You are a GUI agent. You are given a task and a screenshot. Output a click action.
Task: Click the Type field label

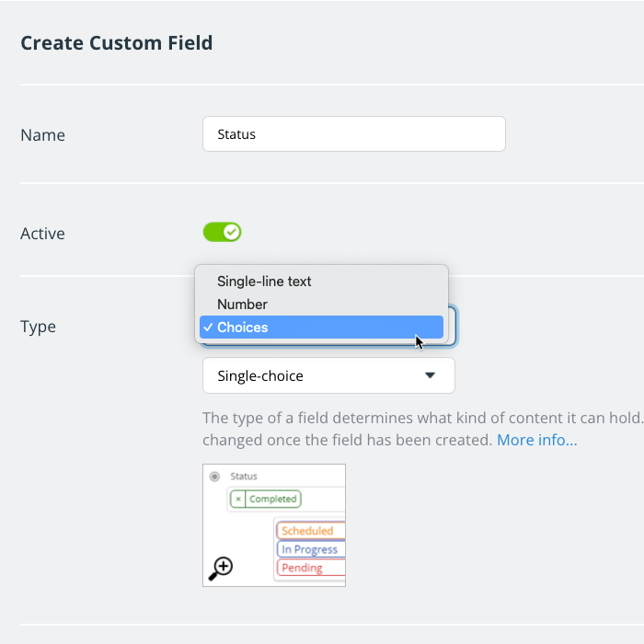coord(38,327)
